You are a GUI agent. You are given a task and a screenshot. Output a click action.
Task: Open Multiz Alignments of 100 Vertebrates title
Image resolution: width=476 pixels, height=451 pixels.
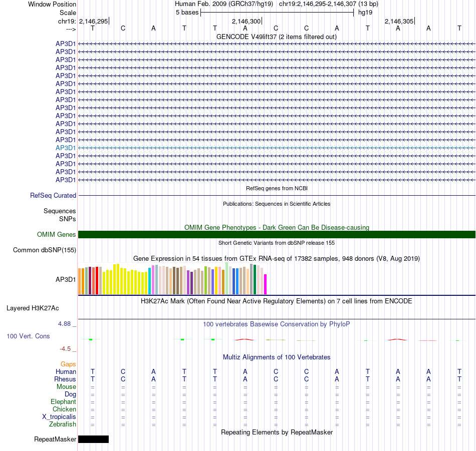pos(277,357)
